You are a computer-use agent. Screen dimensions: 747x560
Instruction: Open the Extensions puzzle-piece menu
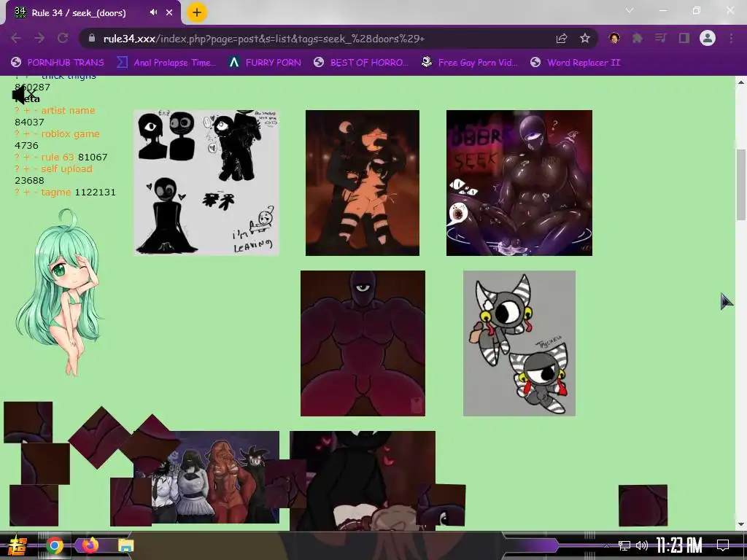click(x=638, y=38)
